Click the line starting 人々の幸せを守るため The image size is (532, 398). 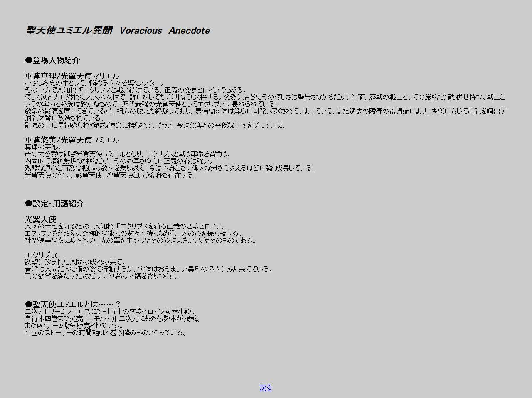[x=125, y=226]
